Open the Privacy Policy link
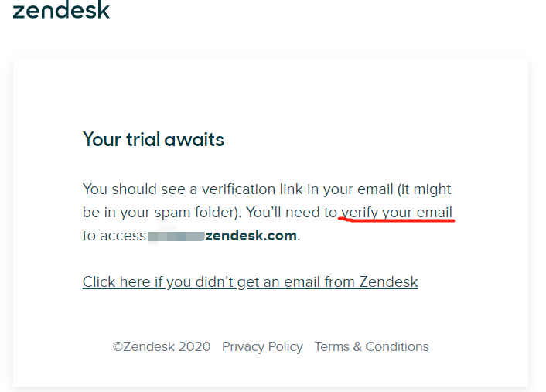546x392 pixels. tap(262, 346)
